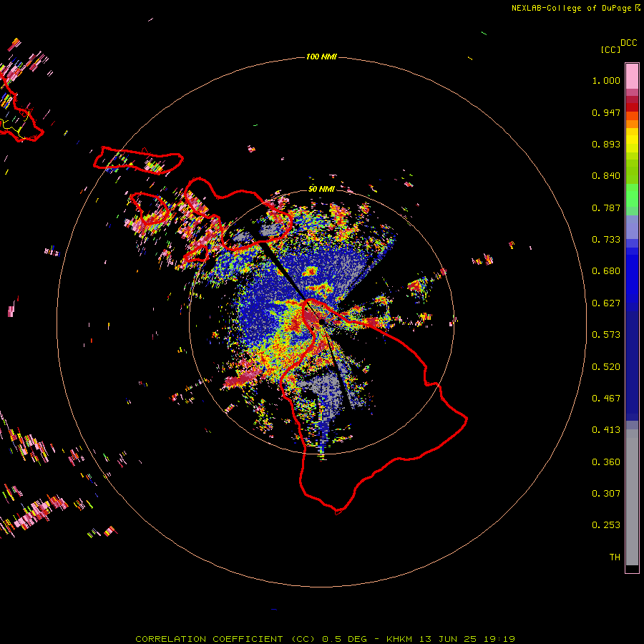Click the 0.307 color scale value
The image size is (644, 644).
tap(606, 494)
